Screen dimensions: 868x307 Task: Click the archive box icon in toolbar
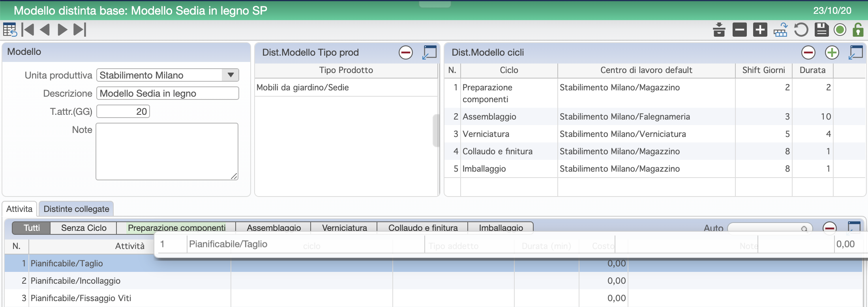click(x=719, y=30)
